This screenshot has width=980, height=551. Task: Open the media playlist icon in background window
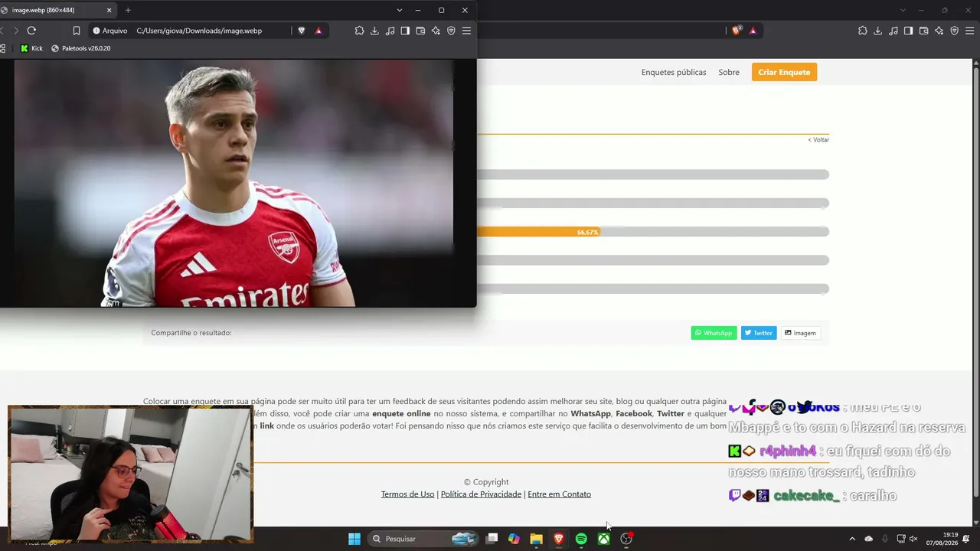pyautogui.click(x=893, y=31)
